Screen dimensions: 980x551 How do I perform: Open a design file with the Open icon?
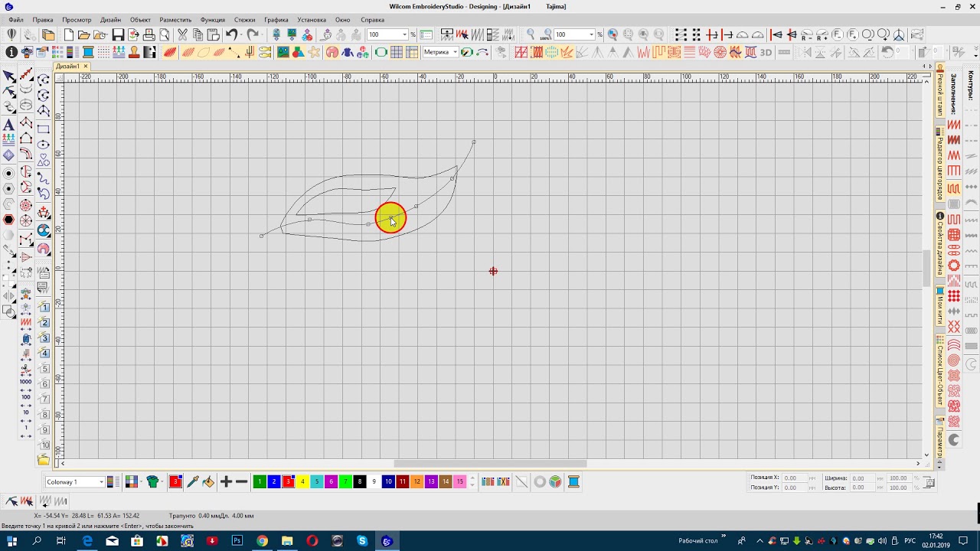tap(84, 35)
